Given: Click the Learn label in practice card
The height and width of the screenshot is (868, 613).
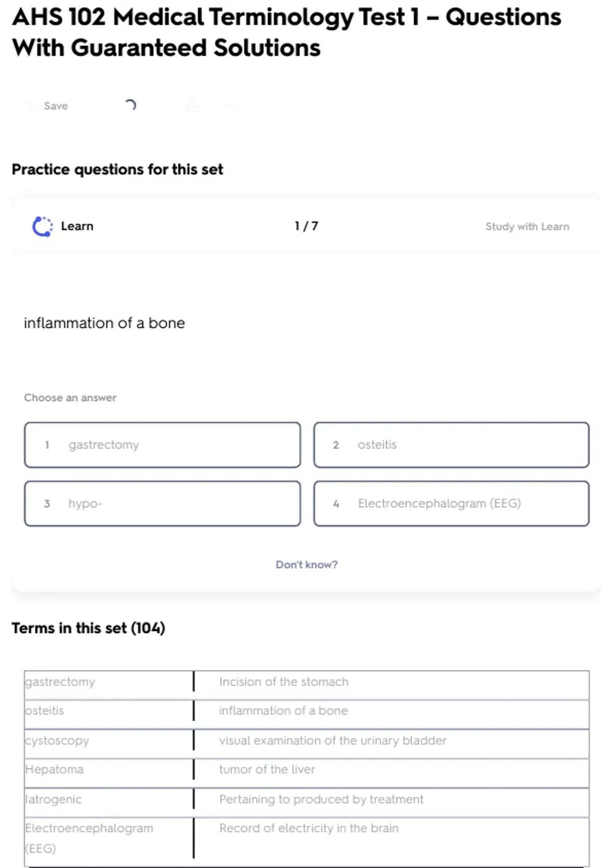Looking at the screenshot, I should point(77,226).
